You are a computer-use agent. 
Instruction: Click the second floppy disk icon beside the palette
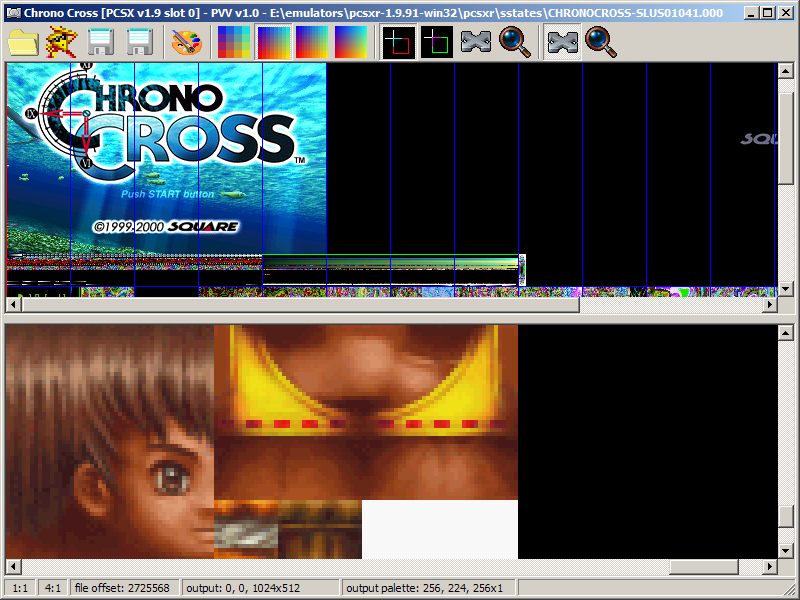[139, 42]
